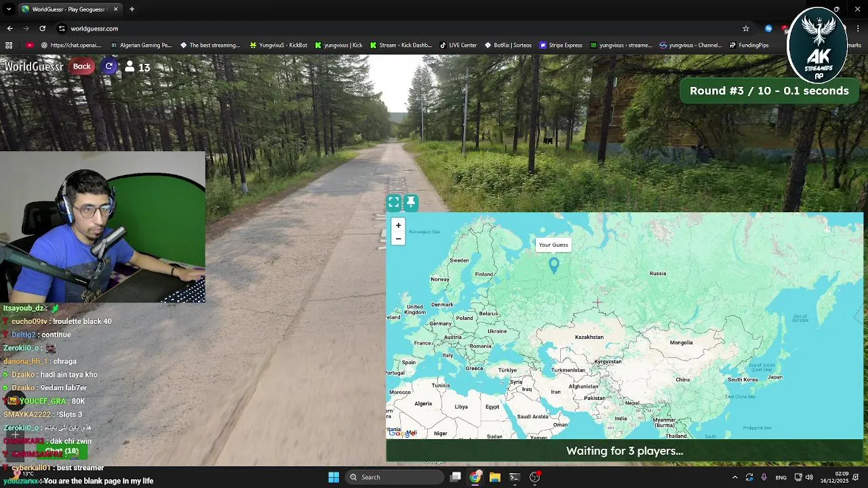Open the Chrome menu three-dot icon
868x488 pixels.
pos(859,28)
